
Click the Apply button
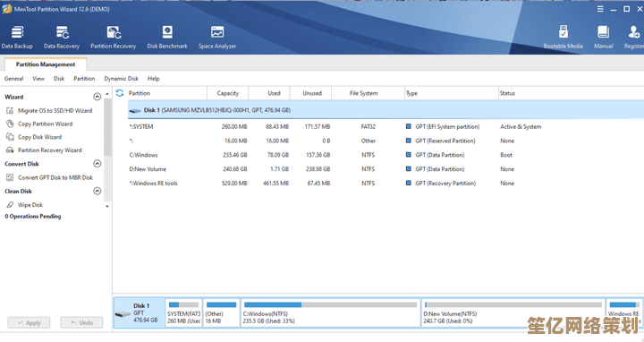(30, 322)
